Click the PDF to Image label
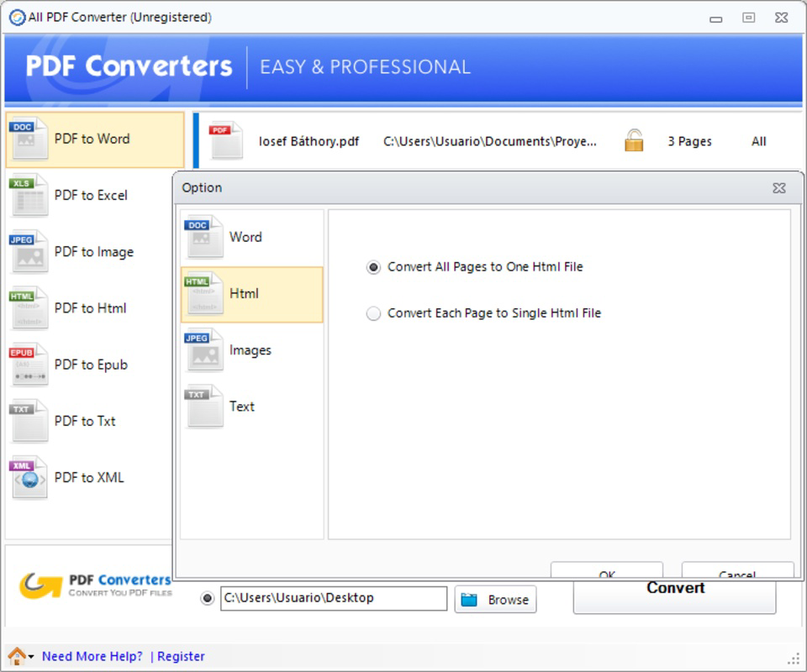Viewport: 807px width, 672px height. click(94, 252)
